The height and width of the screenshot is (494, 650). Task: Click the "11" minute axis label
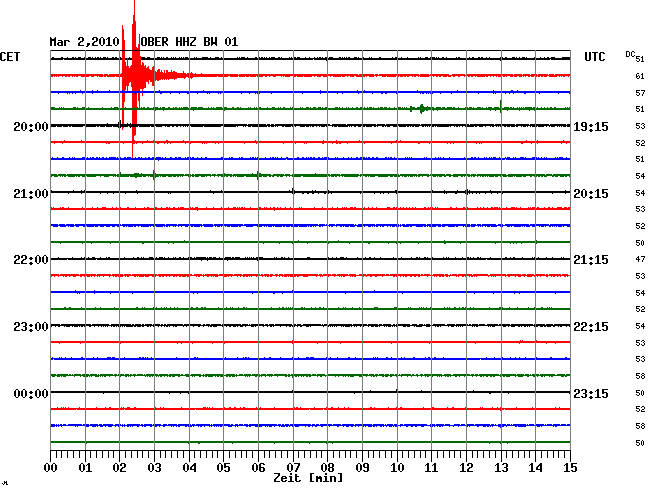click(431, 468)
